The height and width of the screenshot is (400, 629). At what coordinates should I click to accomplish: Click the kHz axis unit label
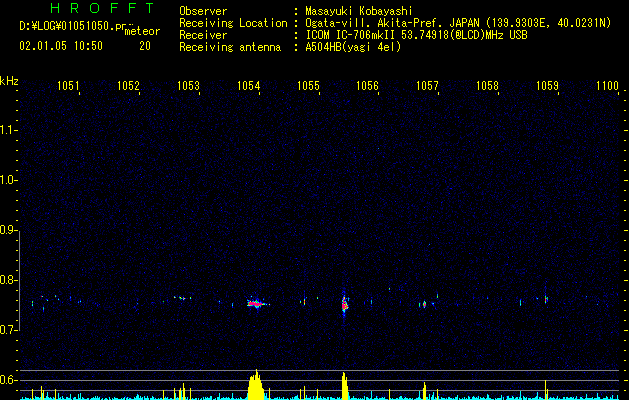pyautogui.click(x=9, y=81)
